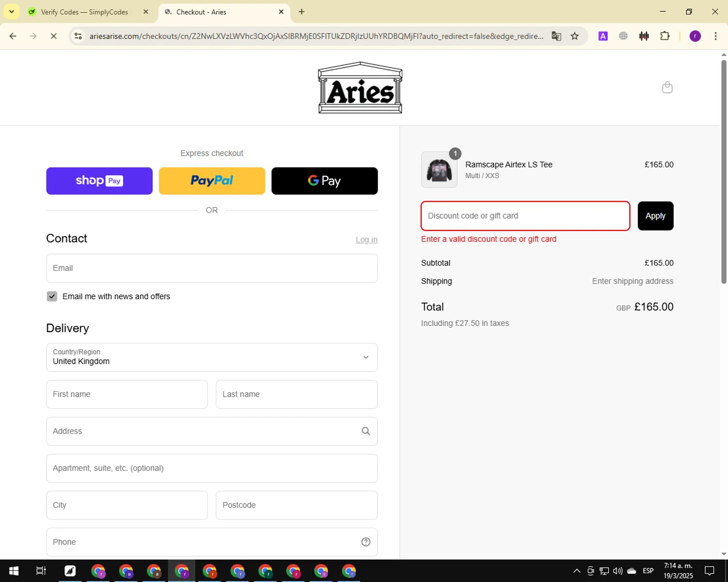Click the browser address bar URL
Image resolution: width=728 pixels, height=582 pixels.
tap(316, 36)
